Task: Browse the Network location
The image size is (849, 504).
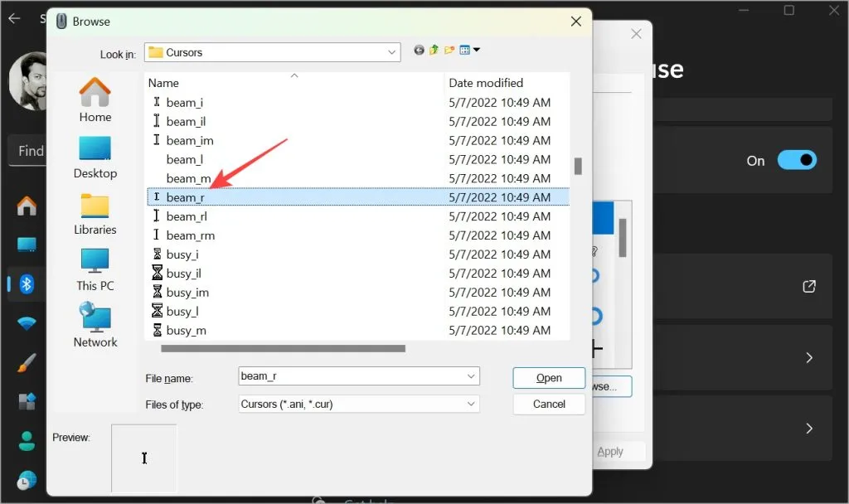Action: (95, 325)
